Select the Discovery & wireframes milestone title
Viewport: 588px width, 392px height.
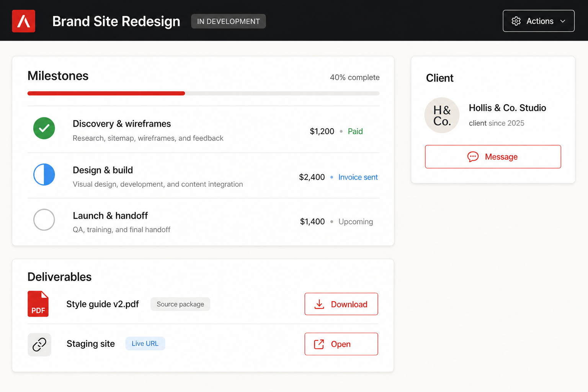click(x=122, y=124)
